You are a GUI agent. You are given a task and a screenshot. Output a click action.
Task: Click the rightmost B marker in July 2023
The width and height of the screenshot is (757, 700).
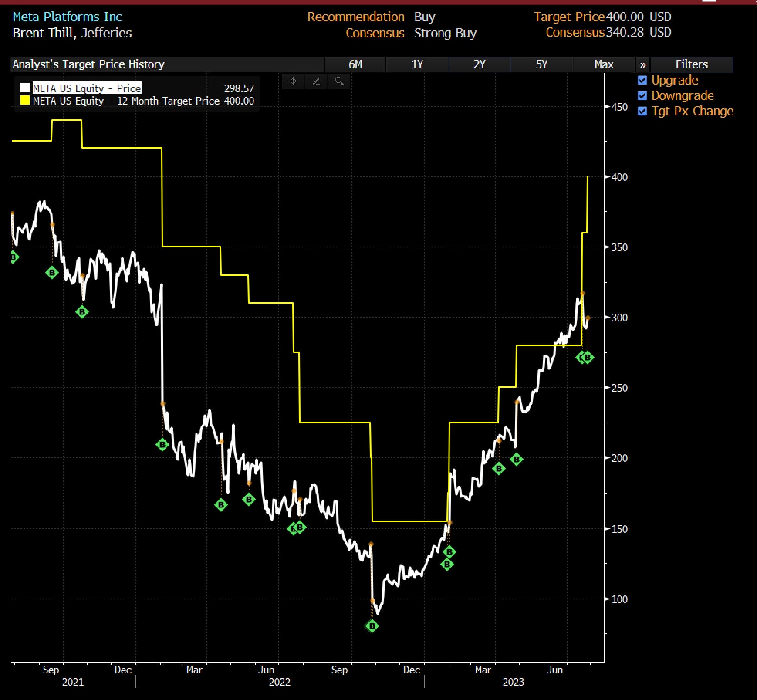point(588,358)
